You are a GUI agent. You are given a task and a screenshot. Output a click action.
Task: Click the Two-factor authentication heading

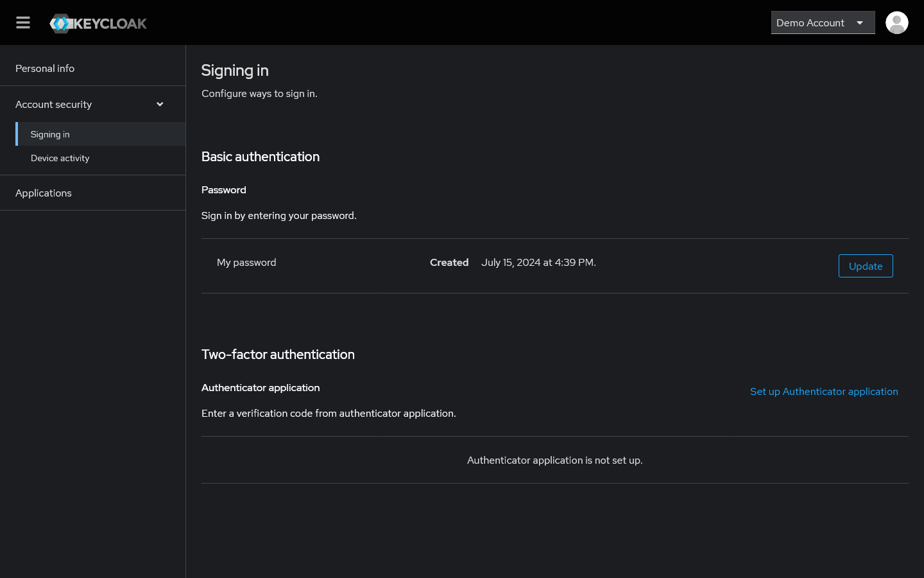click(278, 354)
